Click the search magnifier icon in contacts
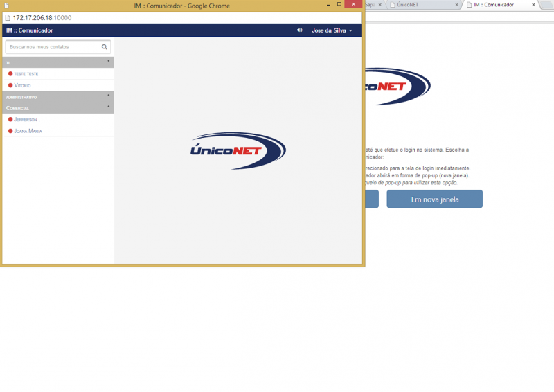Screen dimensions: 554x392 [105, 47]
